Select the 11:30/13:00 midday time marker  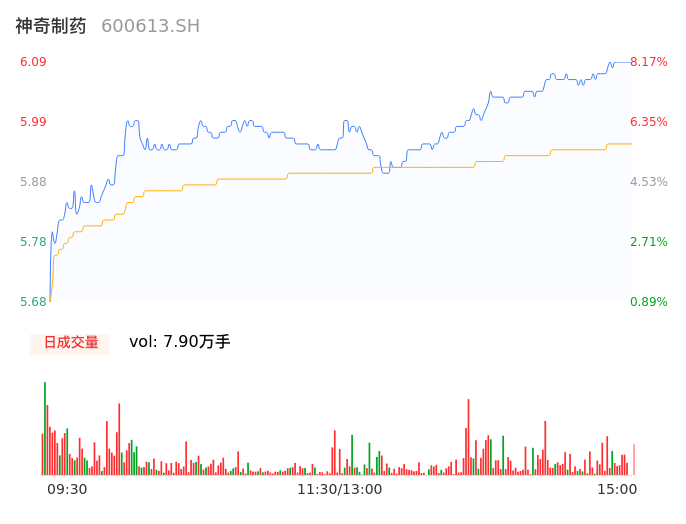(x=339, y=490)
